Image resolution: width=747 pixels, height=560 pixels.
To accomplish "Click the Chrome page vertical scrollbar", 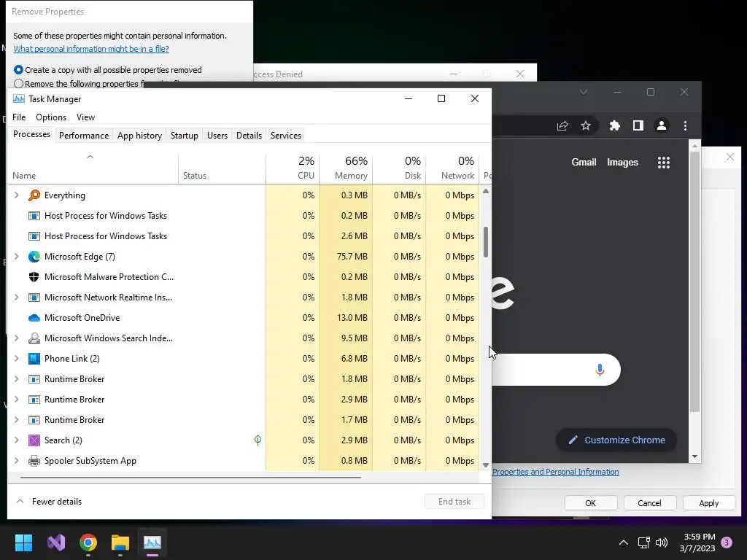I will point(694,282).
